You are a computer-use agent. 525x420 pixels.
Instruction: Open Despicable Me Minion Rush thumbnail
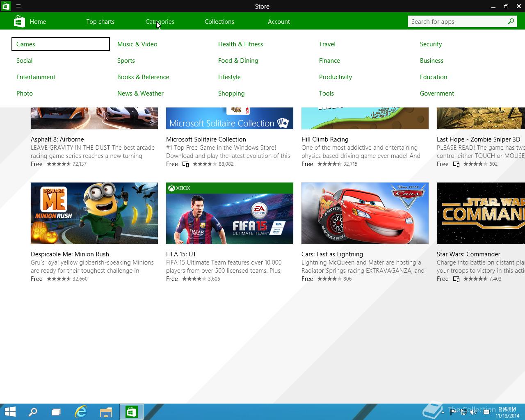[x=94, y=213]
